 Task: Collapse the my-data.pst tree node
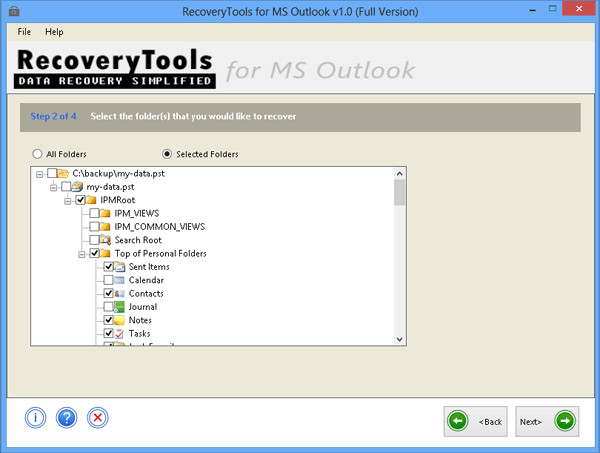(54, 187)
